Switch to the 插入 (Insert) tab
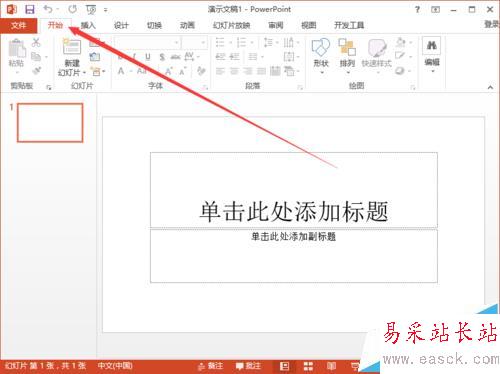Viewport: 500px width, 374px height. click(88, 25)
